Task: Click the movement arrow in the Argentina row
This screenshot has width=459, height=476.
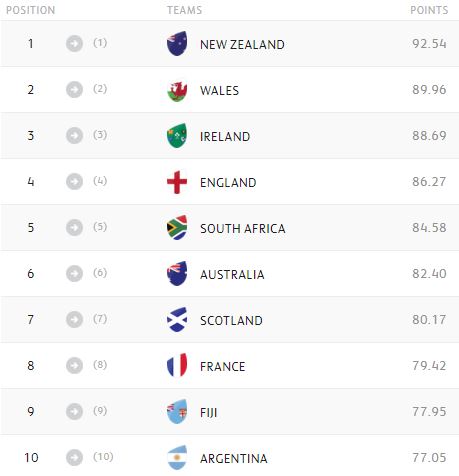Action: pyautogui.click(x=74, y=457)
